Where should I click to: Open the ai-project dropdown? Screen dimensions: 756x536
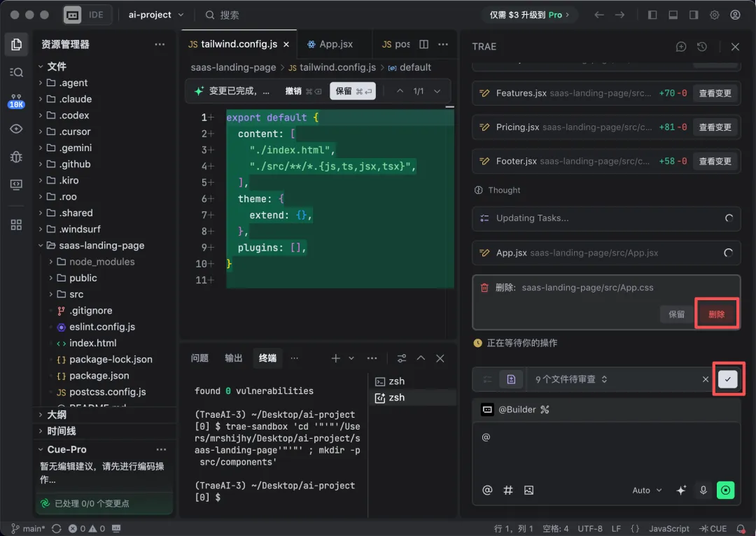pyautogui.click(x=155, y=15)
